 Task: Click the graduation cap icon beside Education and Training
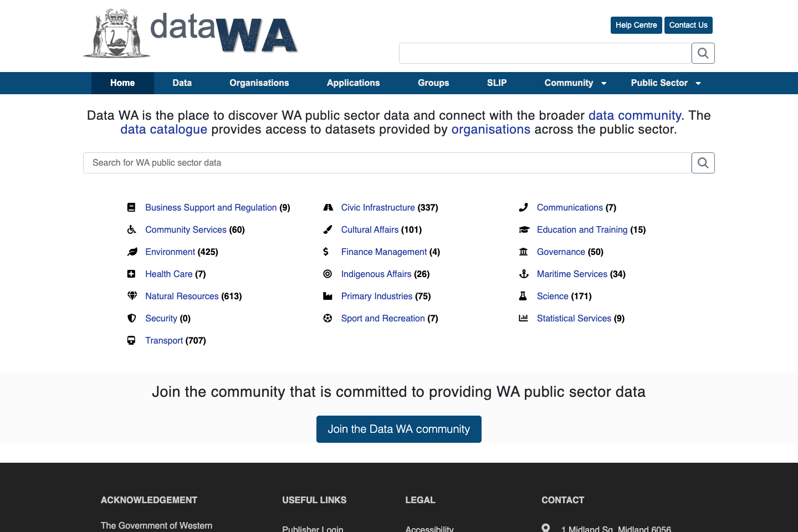coord(523,229)
